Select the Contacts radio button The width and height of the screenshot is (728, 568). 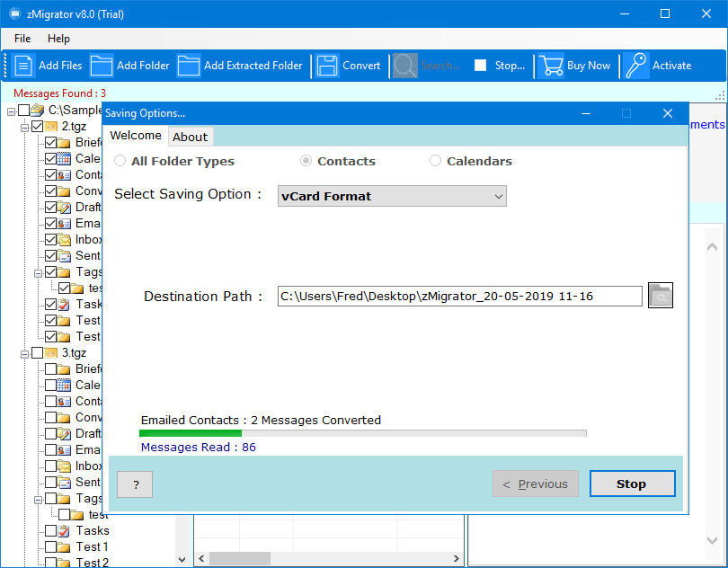coord(306,161)
